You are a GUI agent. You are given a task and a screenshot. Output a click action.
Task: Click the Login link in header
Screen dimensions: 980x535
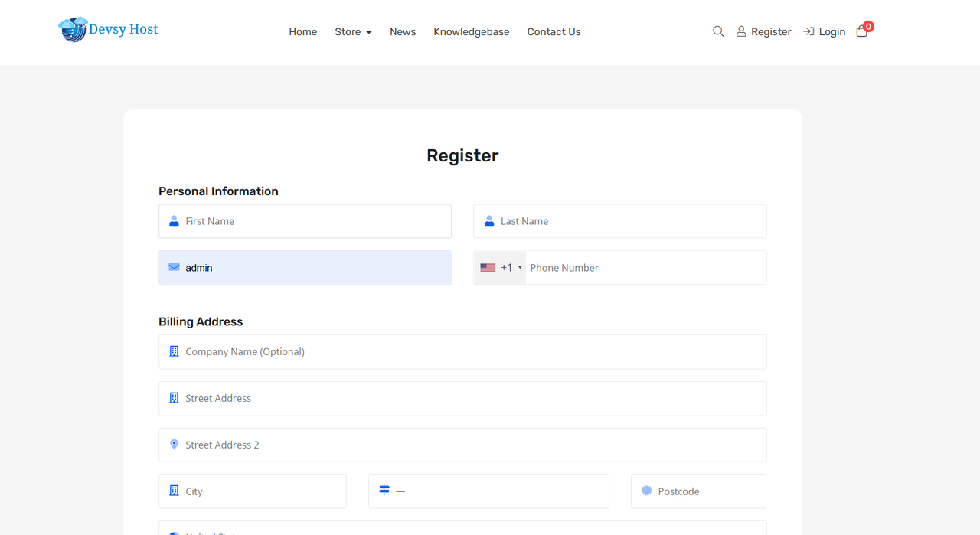point(832,31)
